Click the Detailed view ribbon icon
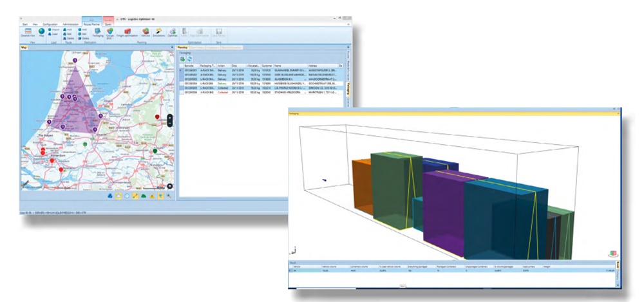The width and height of the screenshot is (644, 302). point(28,32)
